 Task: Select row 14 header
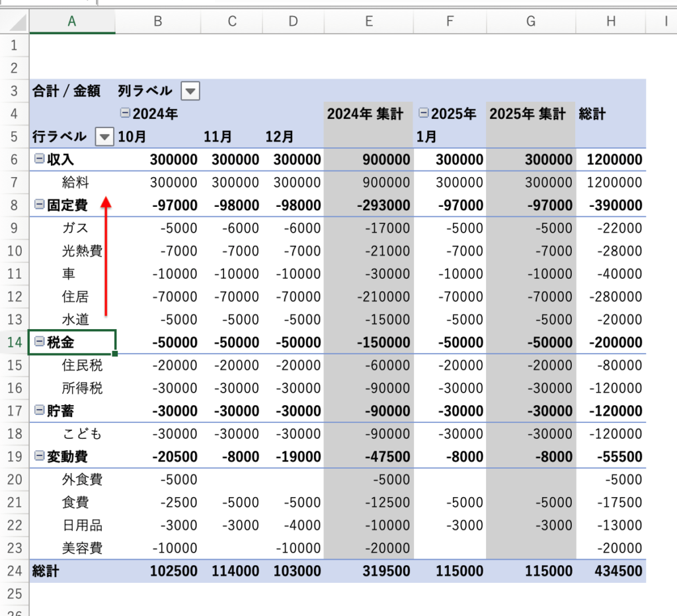15,342
